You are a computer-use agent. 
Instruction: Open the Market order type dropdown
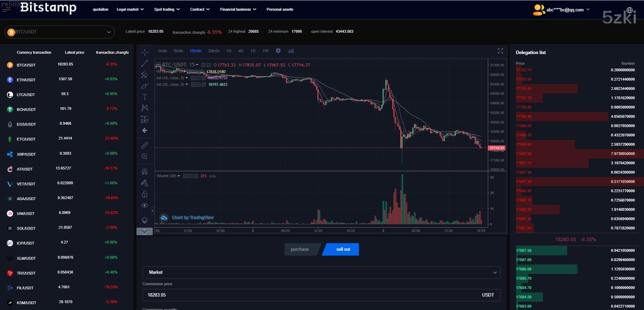pyautogui.click(x=321, y=272)
